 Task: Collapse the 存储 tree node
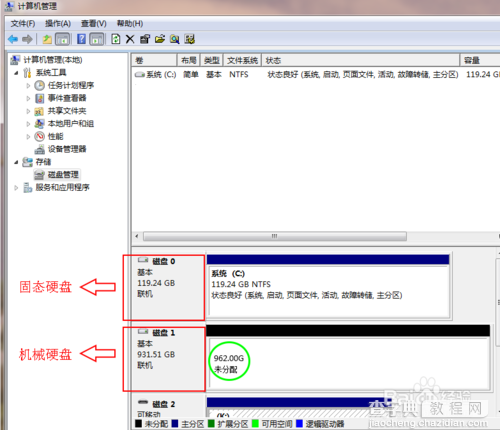(x=16, y=162)
